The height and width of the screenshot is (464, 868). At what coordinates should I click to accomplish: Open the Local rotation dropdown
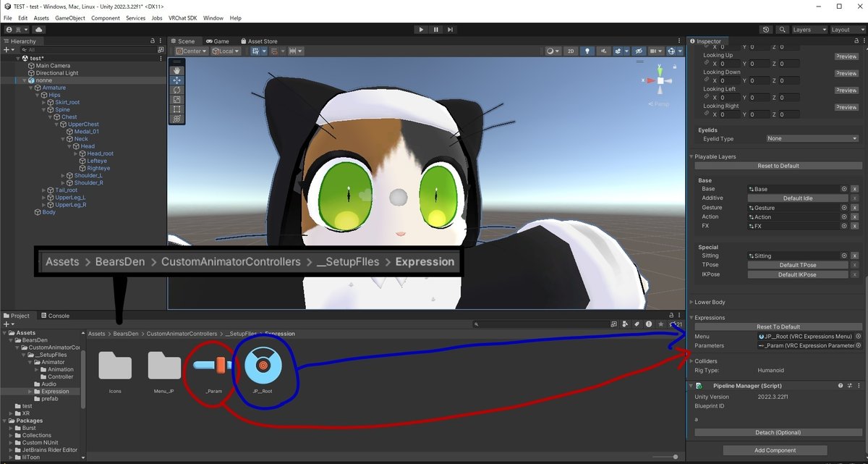(228, 51)
